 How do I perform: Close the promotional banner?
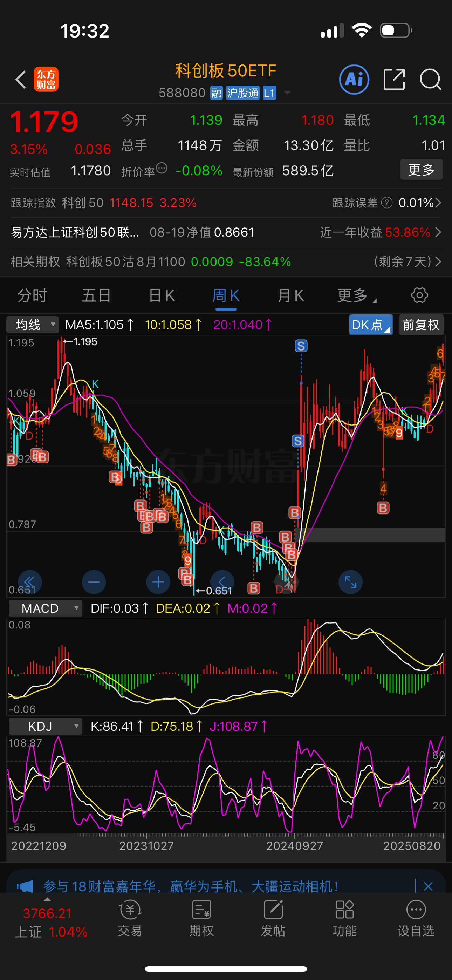tap(428, 886)
